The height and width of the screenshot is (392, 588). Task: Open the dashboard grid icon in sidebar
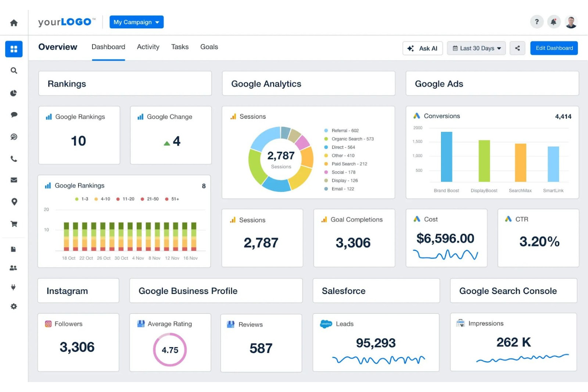pyautogui.click(x=14, y=49)
